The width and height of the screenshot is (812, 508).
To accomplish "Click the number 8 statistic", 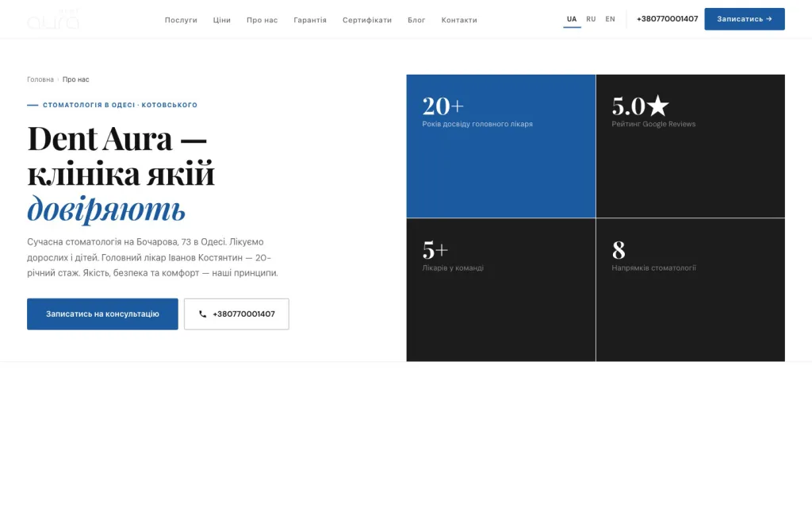I will pyautogui.click(x=619, y=250).
